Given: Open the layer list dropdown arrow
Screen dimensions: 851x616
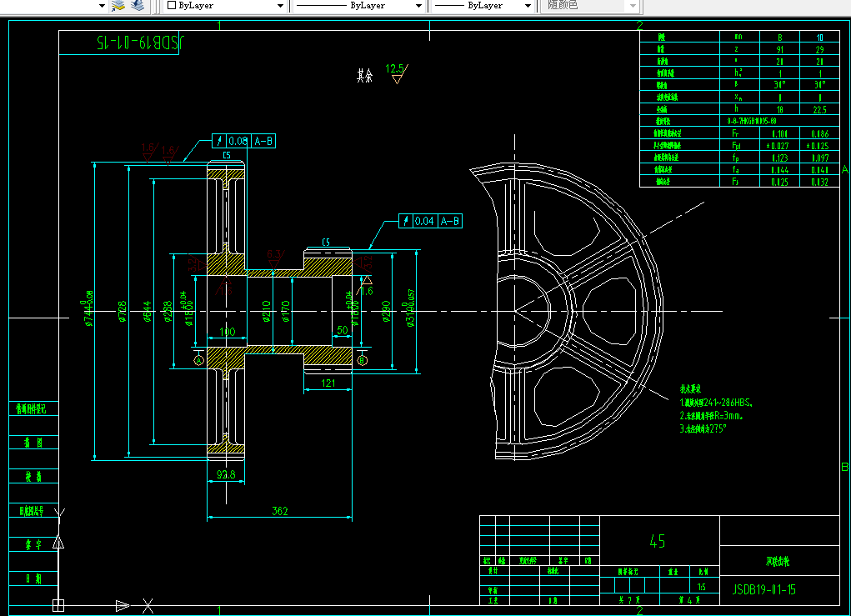Looking at the screenshot, I should [x=102, y=6].
